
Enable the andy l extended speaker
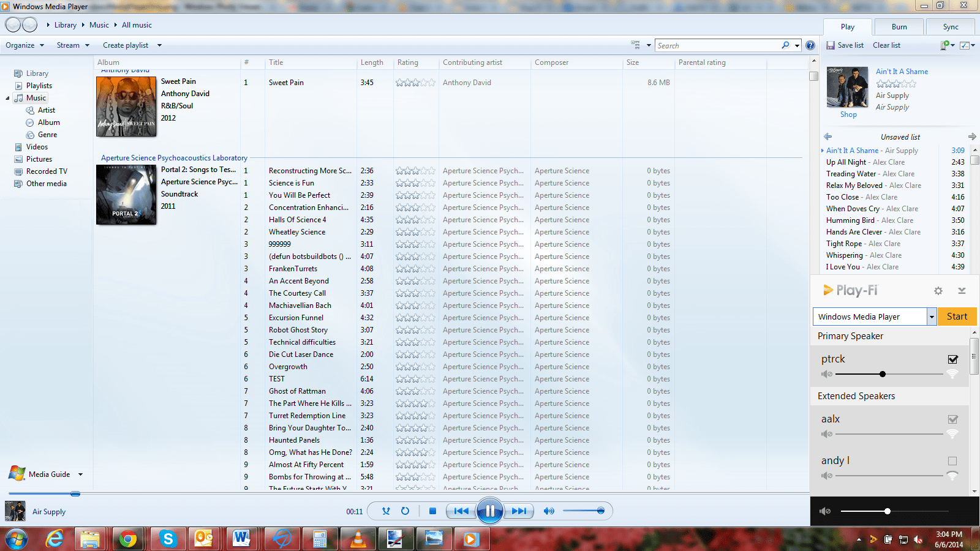click(x=952, y=461)
